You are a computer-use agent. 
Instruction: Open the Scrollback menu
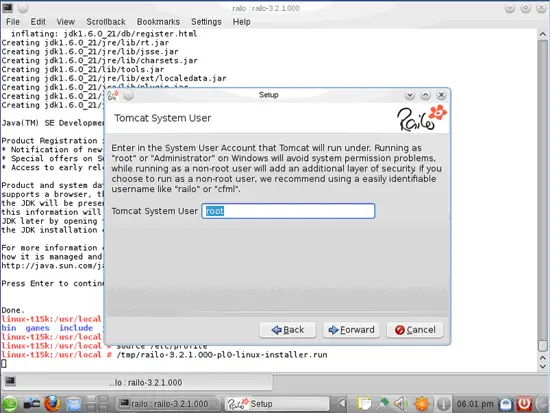click(106, 22)
